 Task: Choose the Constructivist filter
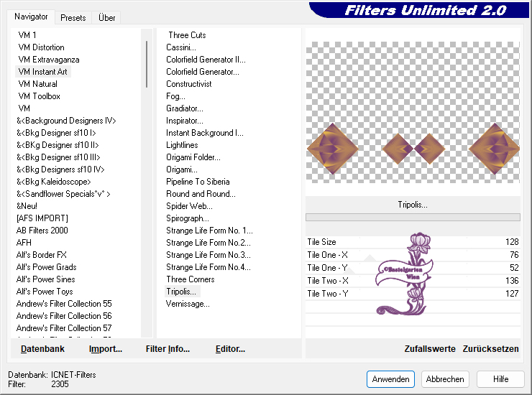(188, 84)
